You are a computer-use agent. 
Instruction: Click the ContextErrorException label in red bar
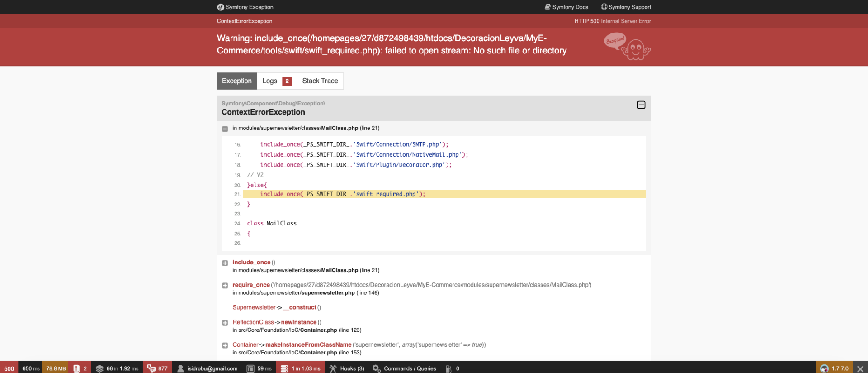pos(245,21)
